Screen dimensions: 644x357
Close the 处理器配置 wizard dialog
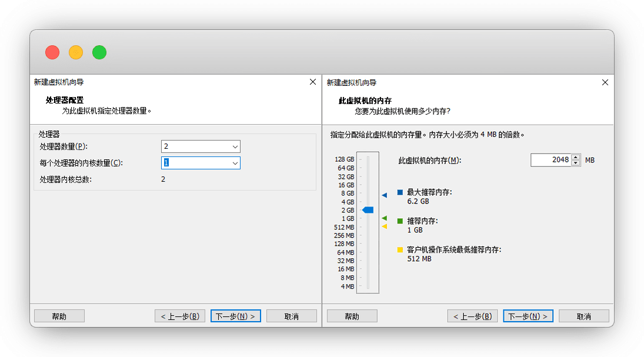[x=313, y=82]
